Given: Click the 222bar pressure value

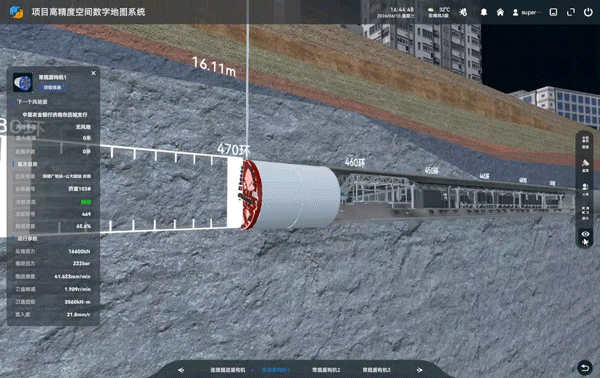Looking at the screenshot, I should point(82,264).
